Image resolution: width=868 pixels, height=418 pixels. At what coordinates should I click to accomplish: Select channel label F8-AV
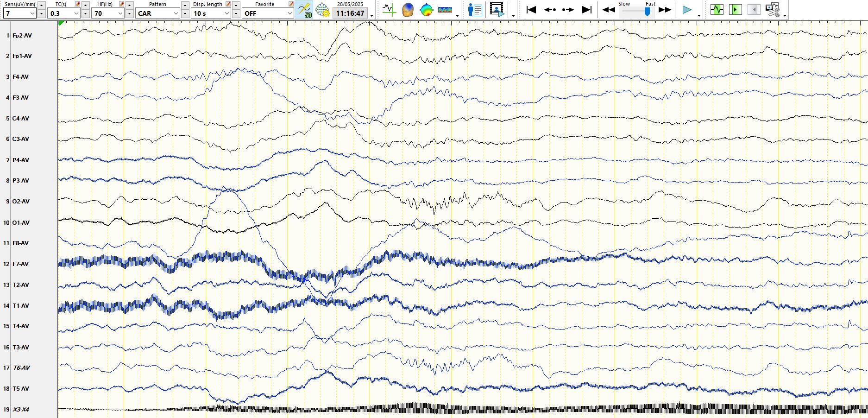[20, 243]
